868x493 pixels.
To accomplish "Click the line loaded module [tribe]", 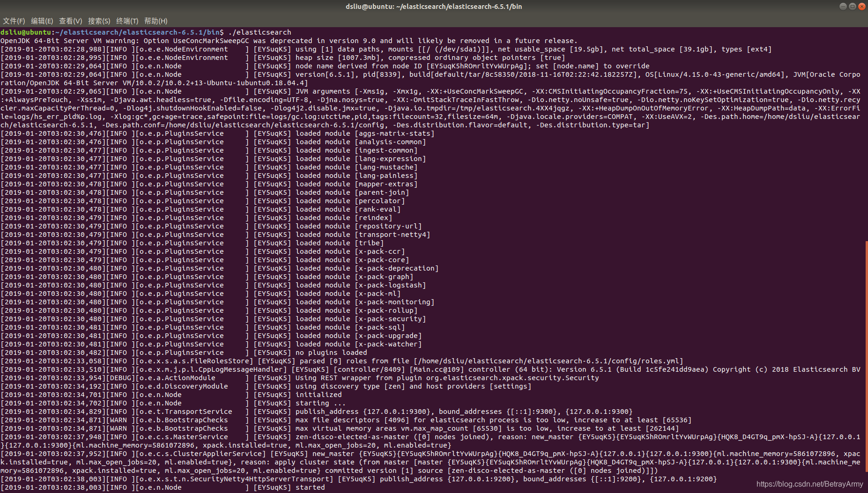I will point(193,243).
